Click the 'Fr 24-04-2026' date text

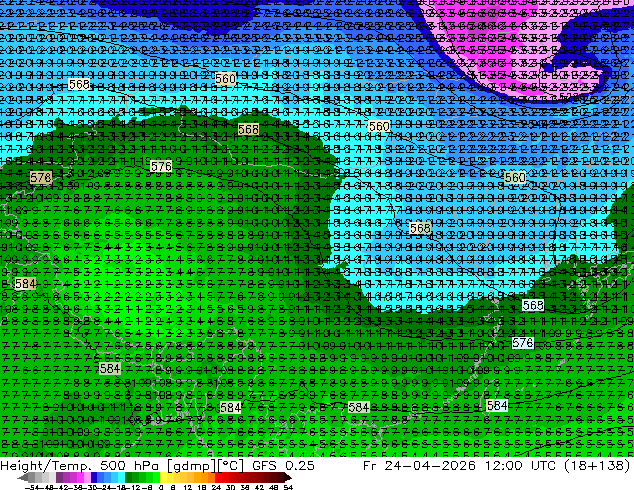click(x=419, y=465)
